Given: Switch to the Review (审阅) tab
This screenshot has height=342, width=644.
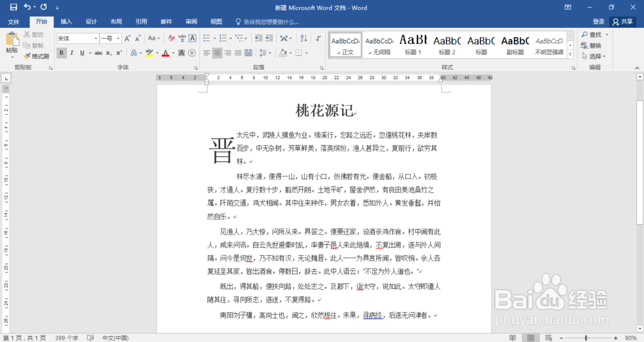Looking at the screenshot, I should point(191,21).
